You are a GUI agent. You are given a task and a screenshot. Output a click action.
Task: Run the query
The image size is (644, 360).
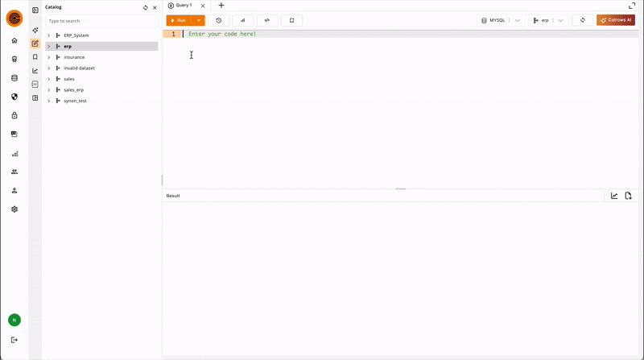point(179,20)
